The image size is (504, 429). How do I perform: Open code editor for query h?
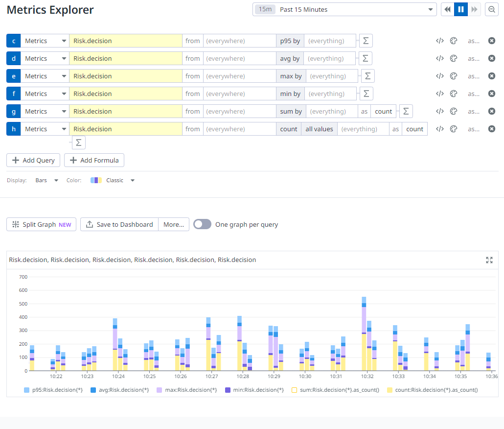pyautogui.click(x=439, y=129)
